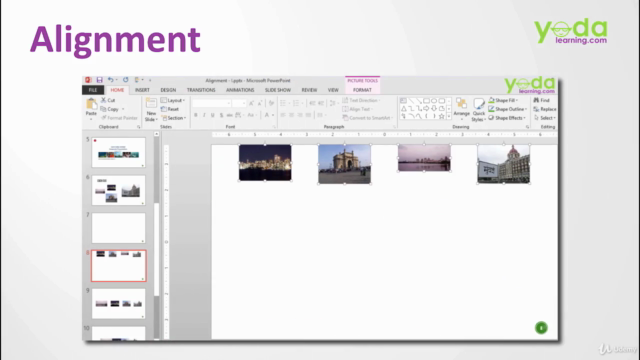
Task: Toggle Justify alignment in Paragraph group
Action: [x=309, y=115]
